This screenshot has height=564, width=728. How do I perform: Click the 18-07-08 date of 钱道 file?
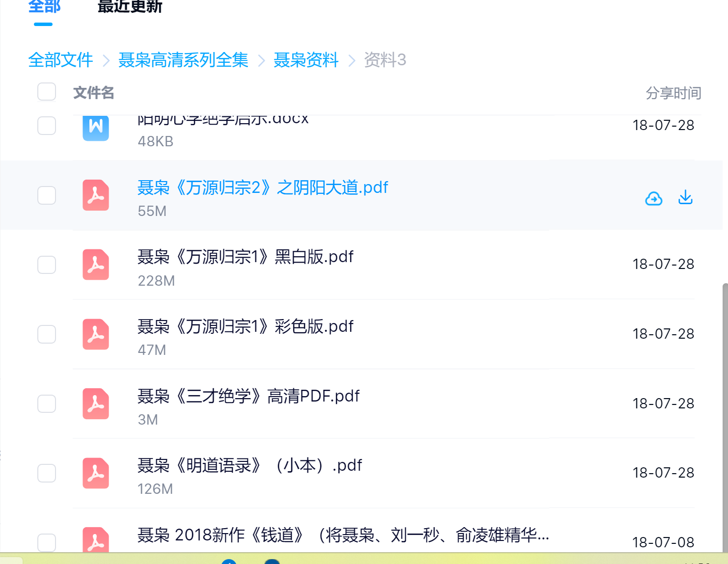[663, 542]
